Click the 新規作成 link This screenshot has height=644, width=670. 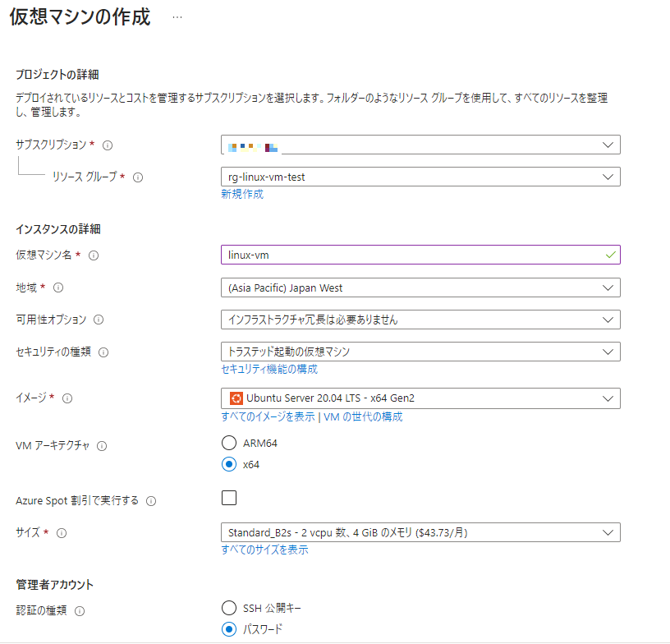tap(241, 194)
